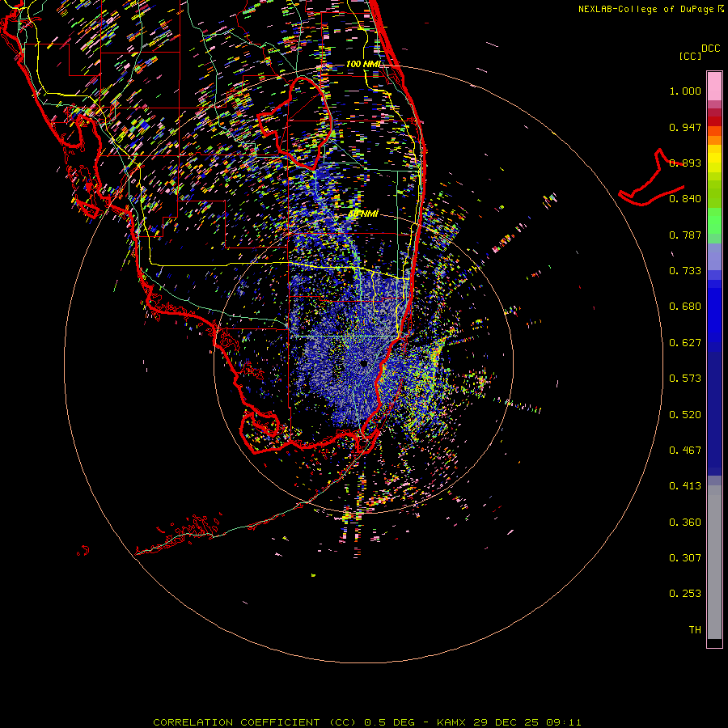Click the [CC] units label
This screenshot has width=728, height=728.
(x=690, y=56)
